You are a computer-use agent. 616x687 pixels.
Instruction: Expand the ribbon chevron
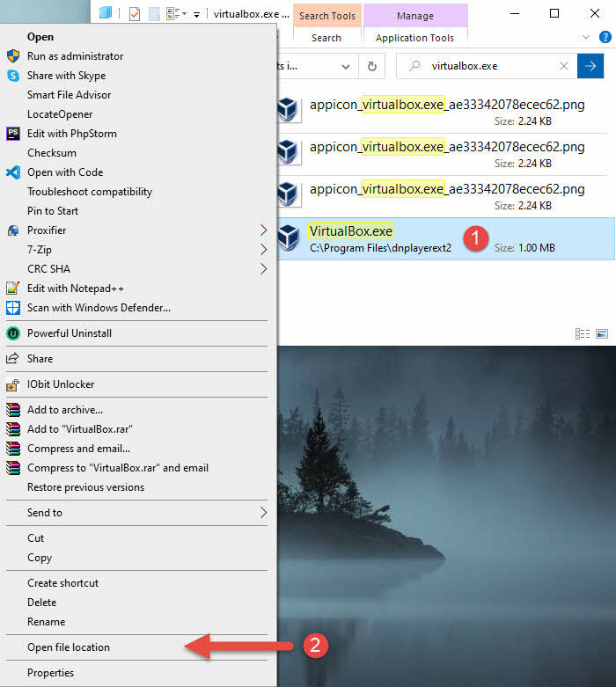586,37
